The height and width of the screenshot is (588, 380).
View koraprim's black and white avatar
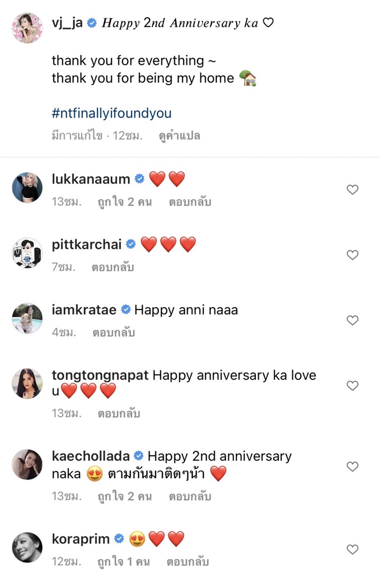coord(27,547)
